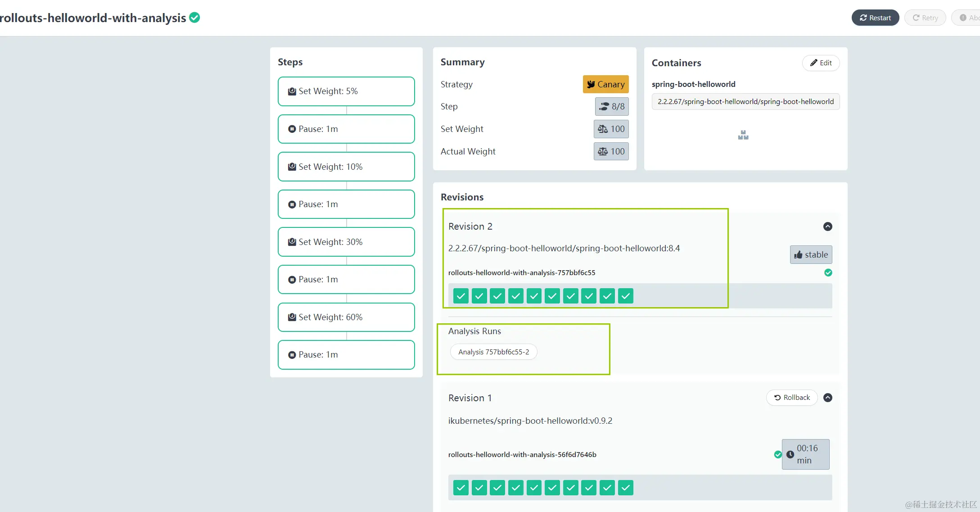Click the green healthy status icon beside rollout title

194,18
